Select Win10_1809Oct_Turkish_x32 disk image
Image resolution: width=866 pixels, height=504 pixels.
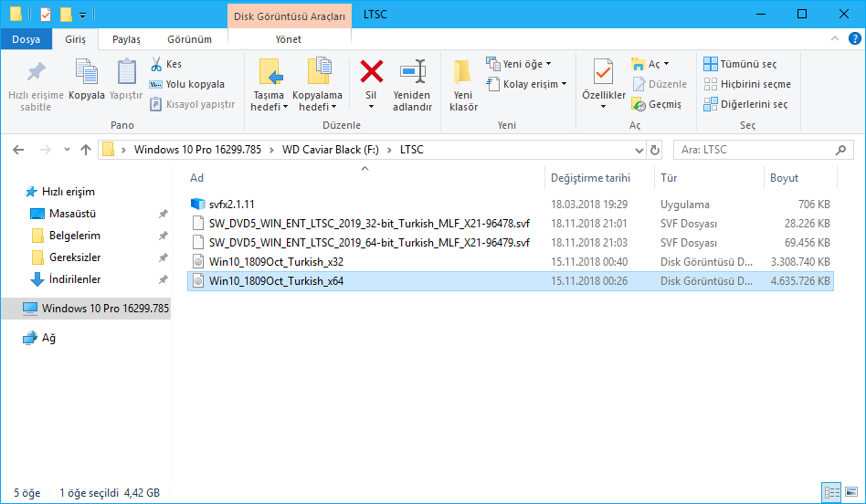[511, 262]
